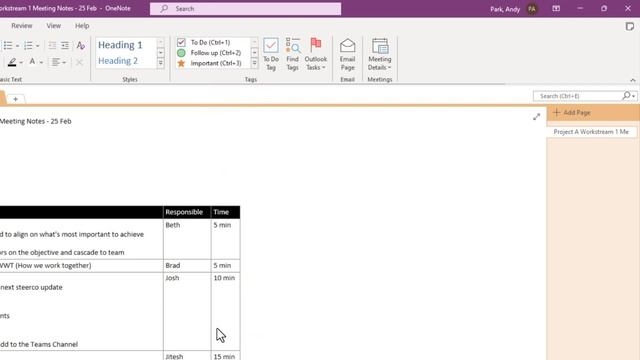Image resolution: width=640 pixels, height=360 pixels.
Task: Open the Help tab
Action: tap(82, 26)
